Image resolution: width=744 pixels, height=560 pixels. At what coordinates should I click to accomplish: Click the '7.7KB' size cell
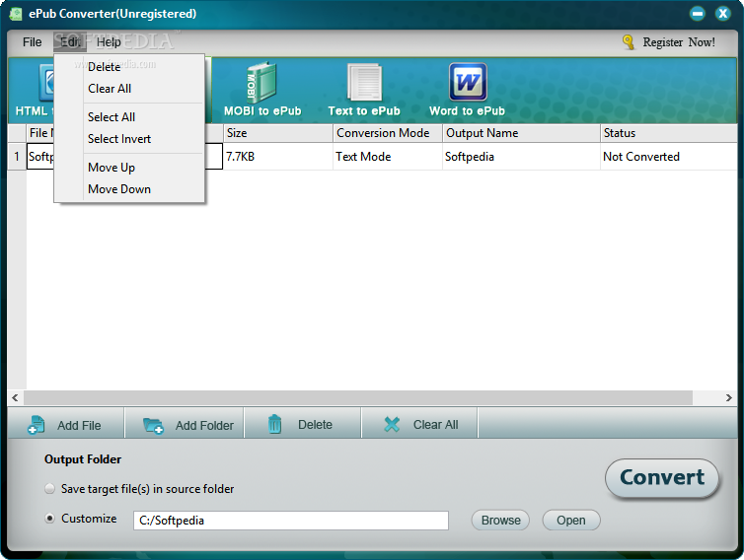[278, 157]
